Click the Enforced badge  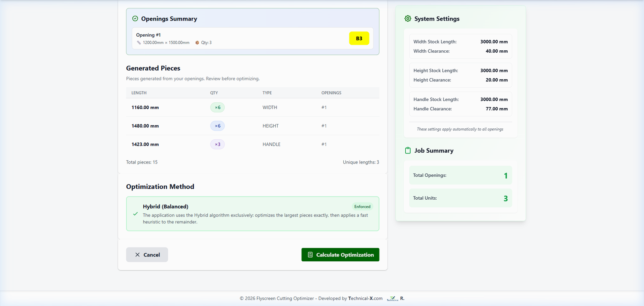pyautogui.click(x=362, y=207)
